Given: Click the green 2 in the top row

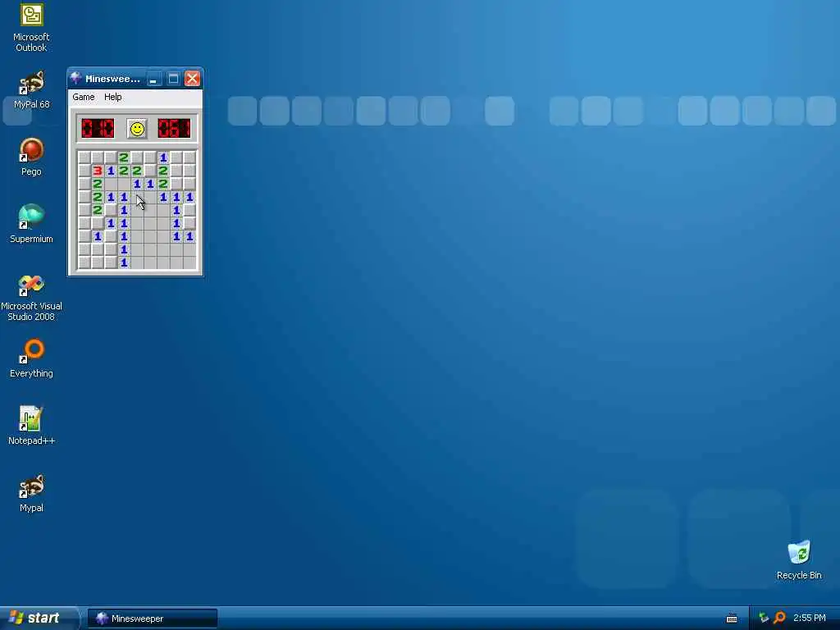Looking at the screenshot, I should 124,157.
